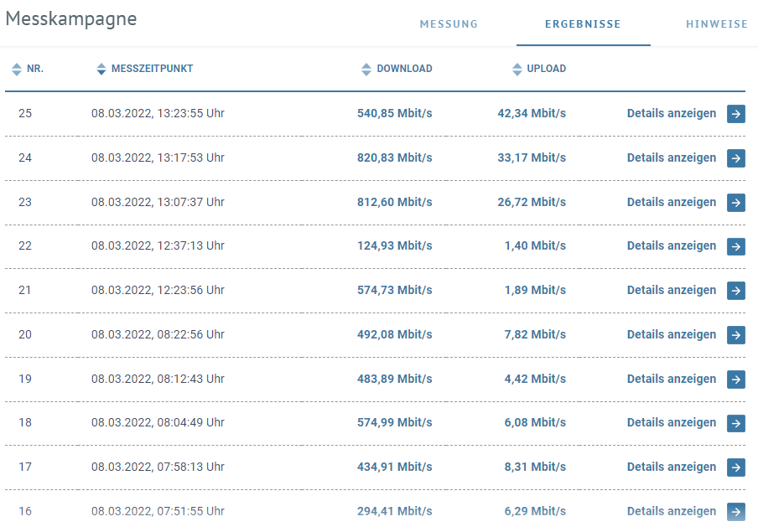Show Details anzeigen for measurement 16
Viewport: 758px width, 532px height.
tap(672, 511)
